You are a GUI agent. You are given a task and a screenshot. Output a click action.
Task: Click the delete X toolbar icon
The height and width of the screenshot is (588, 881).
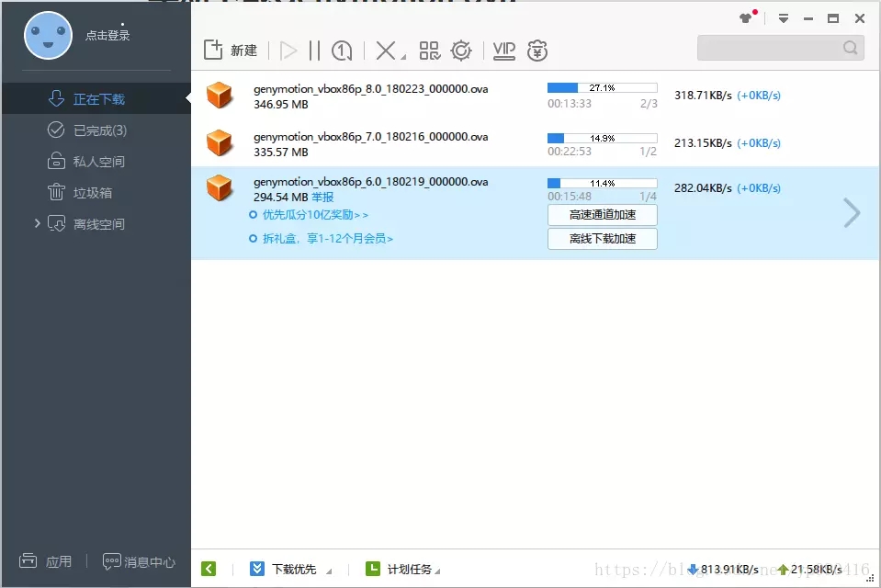coord(385,51)
